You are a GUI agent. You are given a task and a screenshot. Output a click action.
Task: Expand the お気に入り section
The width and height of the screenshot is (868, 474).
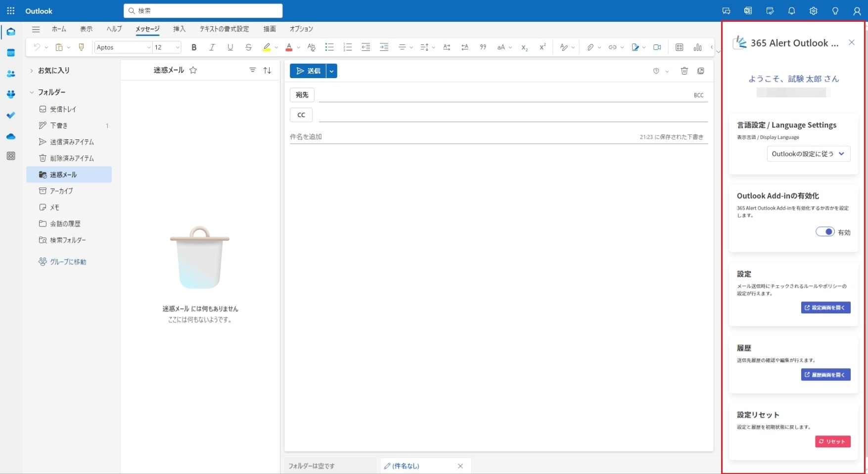coord(32,71)
